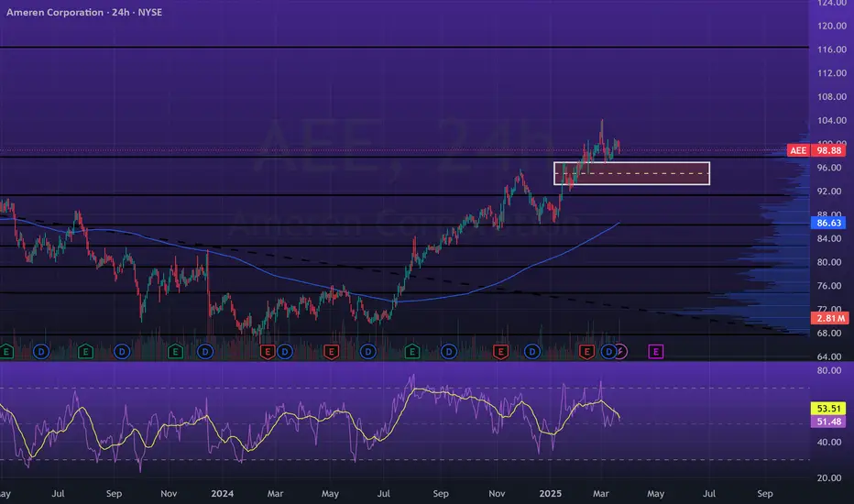Open the dividend marker near March 2025
Screen dimensions: 854x504
[x=608, y=352]
